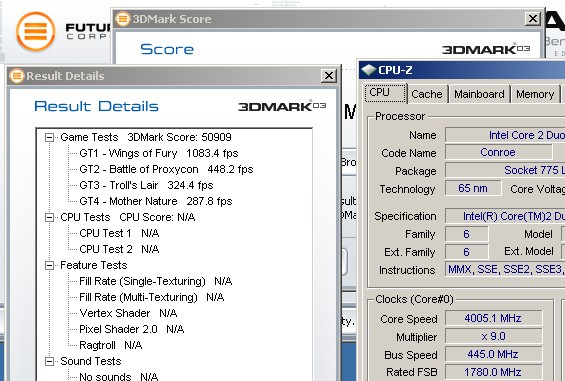Click the 65 nm technology field
Viewport: 565px width, 381px height.
(473, 188)
